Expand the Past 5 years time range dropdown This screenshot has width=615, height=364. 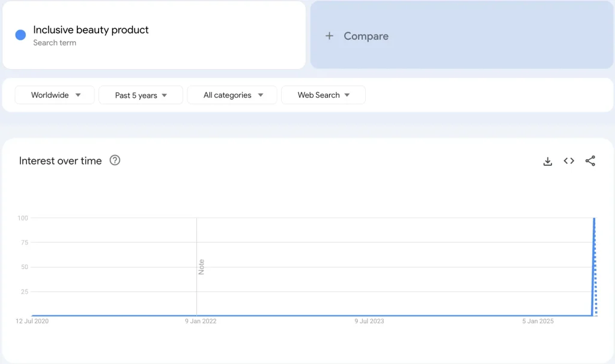141,96
